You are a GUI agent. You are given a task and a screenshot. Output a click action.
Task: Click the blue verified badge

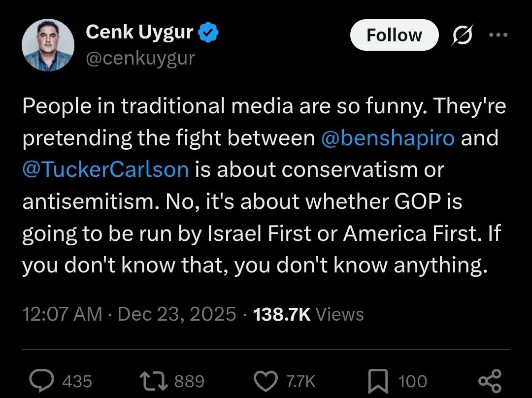click(209, 33)
